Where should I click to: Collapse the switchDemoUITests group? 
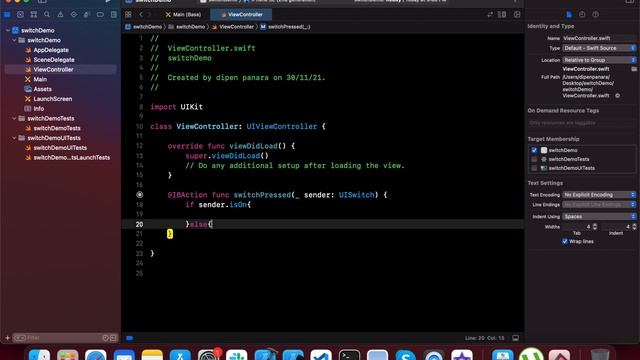14,138
